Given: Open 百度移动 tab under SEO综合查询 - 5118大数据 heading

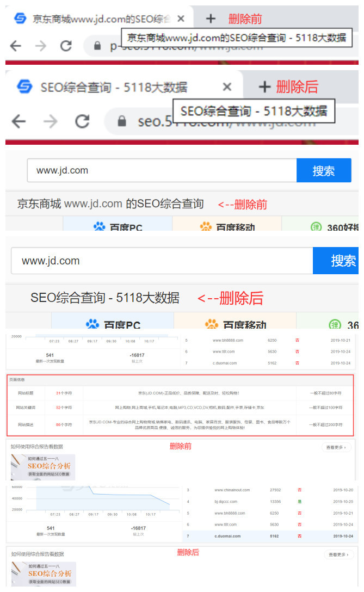Looking at the screenshot, I should point(235,321).
